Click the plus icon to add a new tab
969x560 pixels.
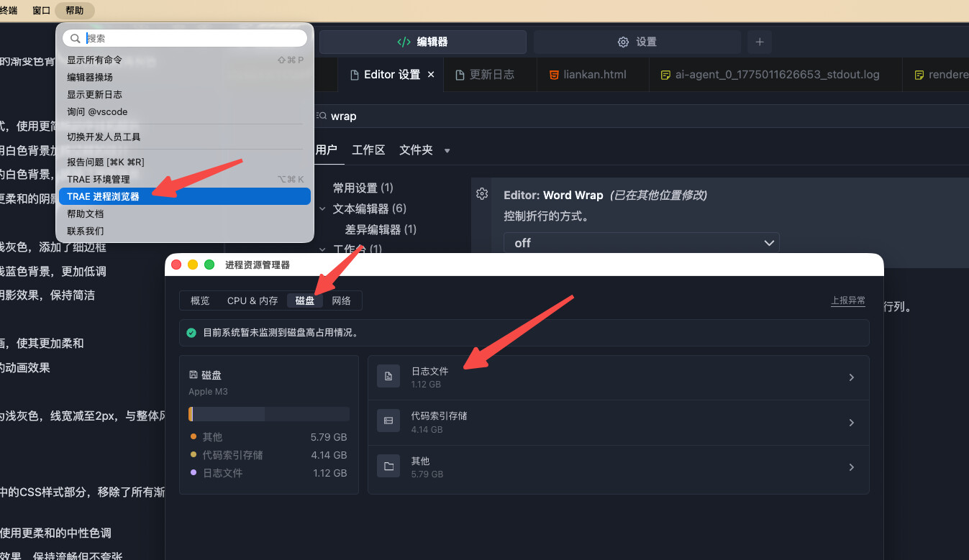759,42
